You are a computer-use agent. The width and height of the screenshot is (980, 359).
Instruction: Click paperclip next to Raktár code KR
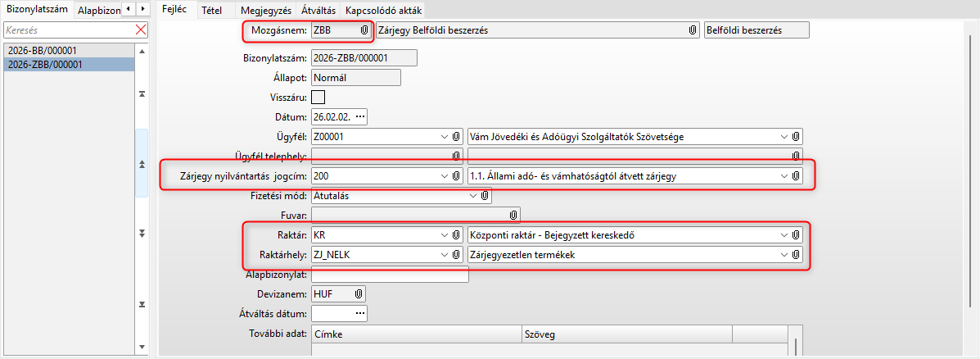[456, 235]
